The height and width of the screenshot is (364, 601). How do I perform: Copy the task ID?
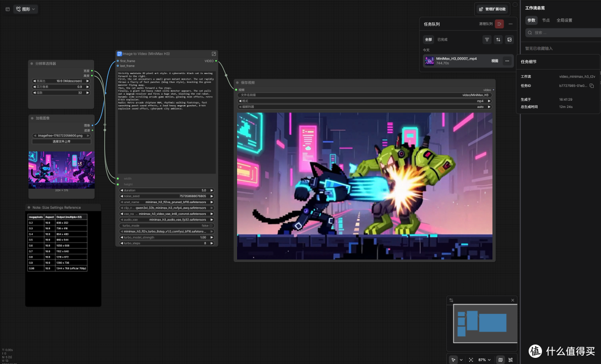click(x=592, y=86)
